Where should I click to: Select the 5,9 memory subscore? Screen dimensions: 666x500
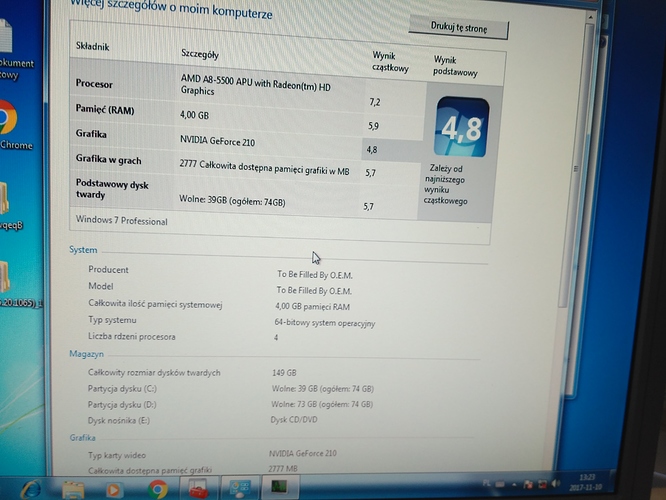click(x=373, y=126)
